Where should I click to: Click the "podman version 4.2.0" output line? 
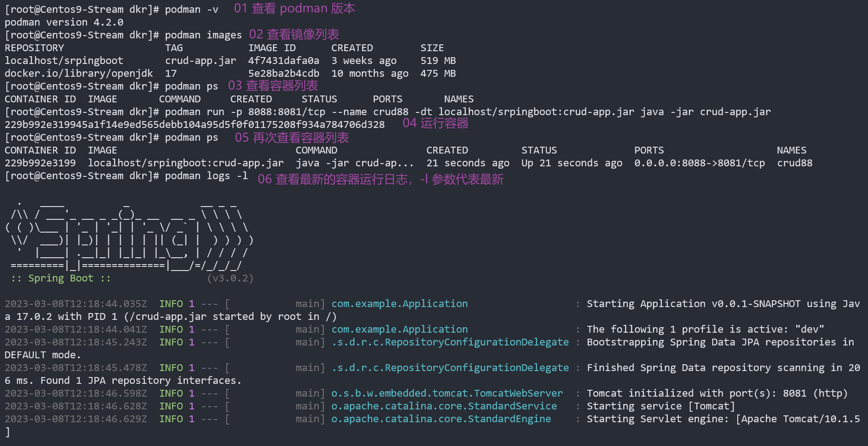(64, 22)
